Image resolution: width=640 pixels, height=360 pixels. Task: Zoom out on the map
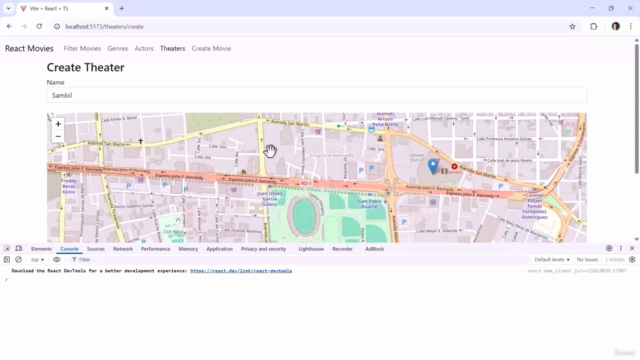[x=58, y=136]
